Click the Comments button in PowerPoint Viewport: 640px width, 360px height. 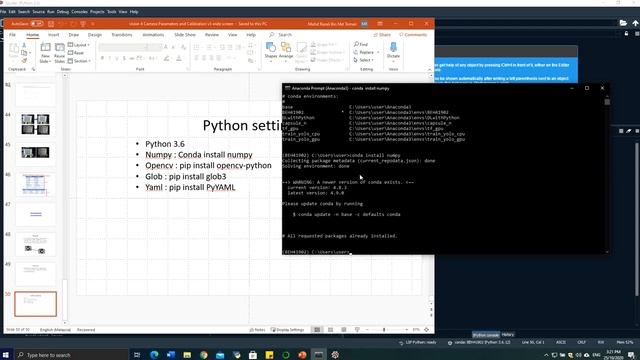413,35
